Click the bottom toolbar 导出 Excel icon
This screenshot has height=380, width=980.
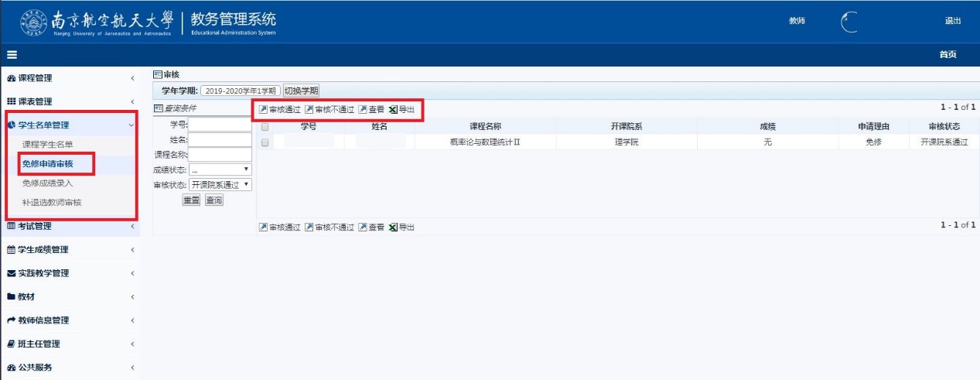[x=393, y=228]
